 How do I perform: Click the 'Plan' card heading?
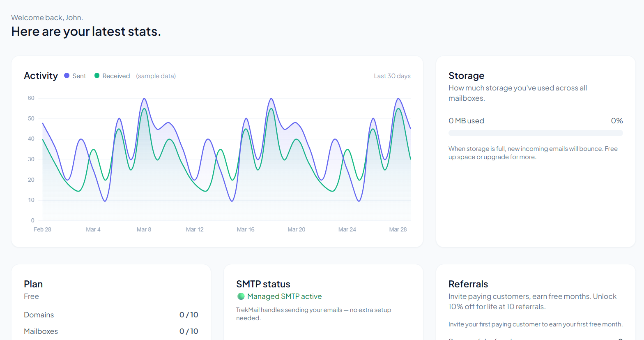coord(33,284)
